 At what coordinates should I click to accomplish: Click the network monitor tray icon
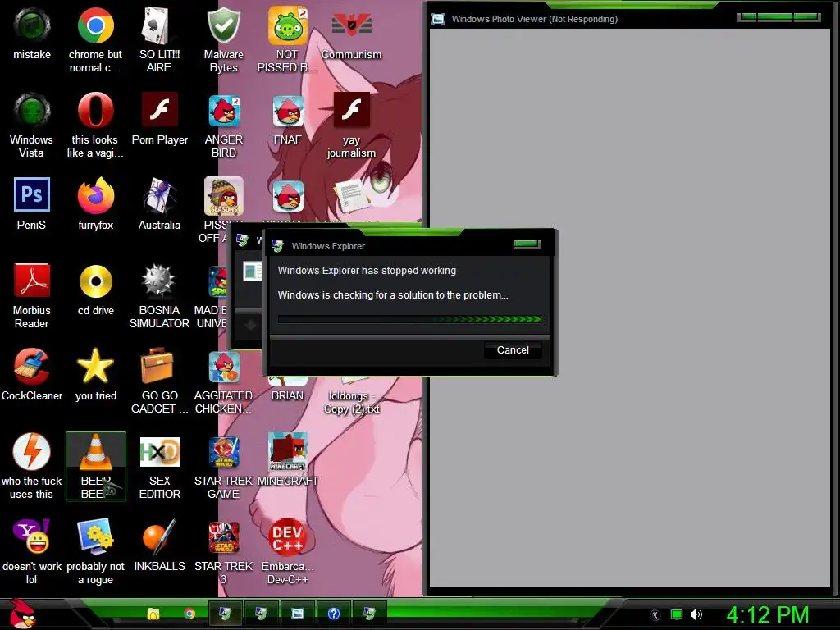(x=677, y=614)
